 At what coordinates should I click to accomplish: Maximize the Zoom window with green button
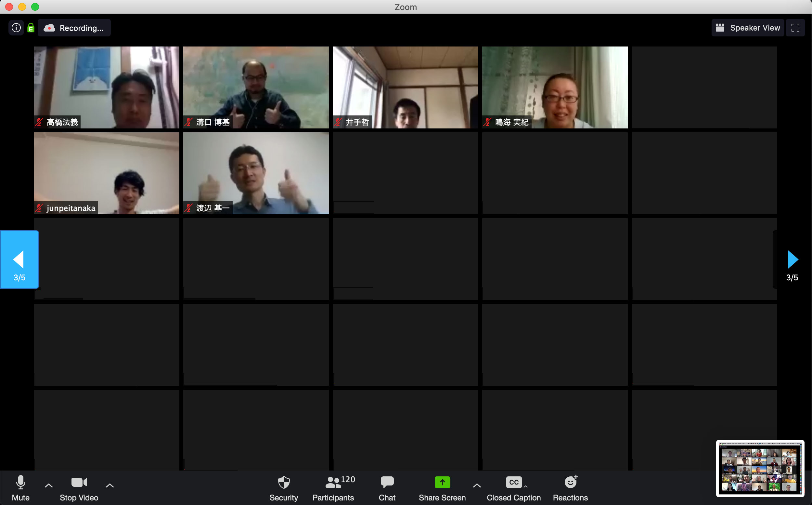[x=35, y=7]
